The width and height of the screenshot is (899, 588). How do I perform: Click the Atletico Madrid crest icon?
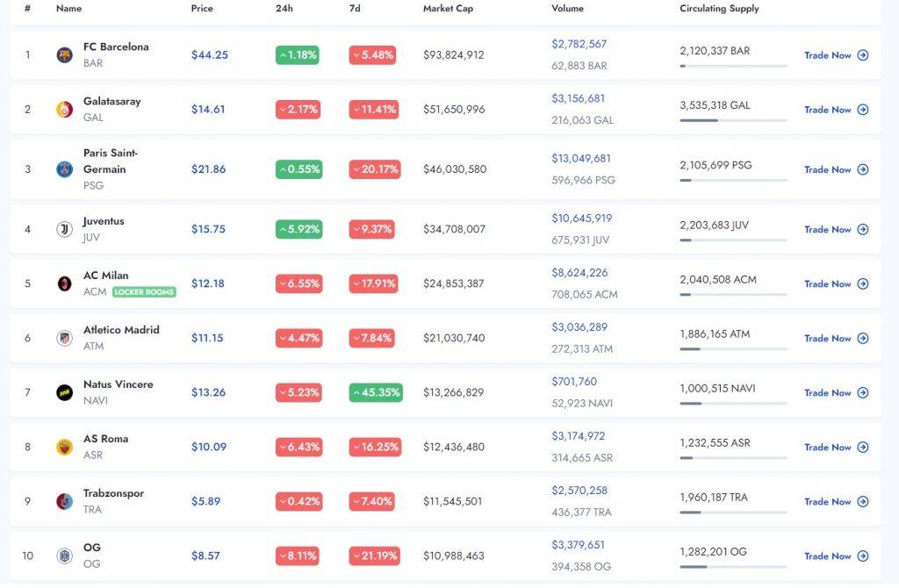pos(64,338)
